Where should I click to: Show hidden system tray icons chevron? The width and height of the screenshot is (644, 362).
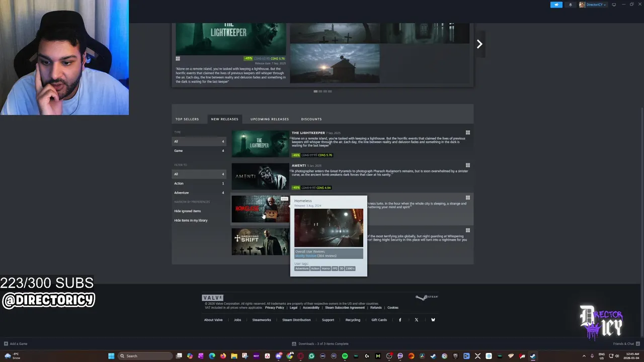point(584,356)
